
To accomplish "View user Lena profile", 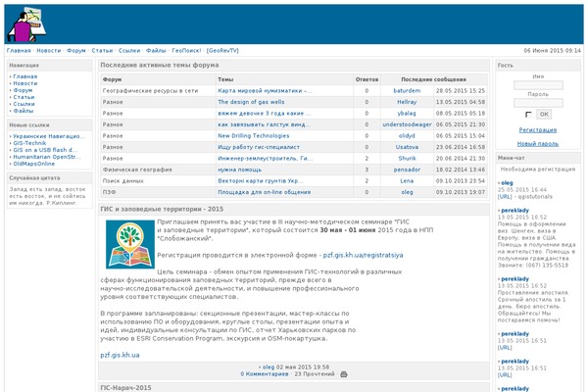I will [x=407, y=180].
